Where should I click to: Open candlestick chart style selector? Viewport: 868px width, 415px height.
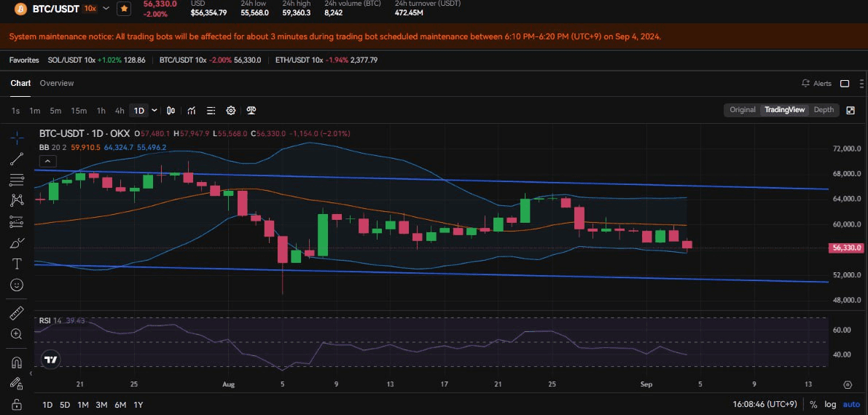171,111
